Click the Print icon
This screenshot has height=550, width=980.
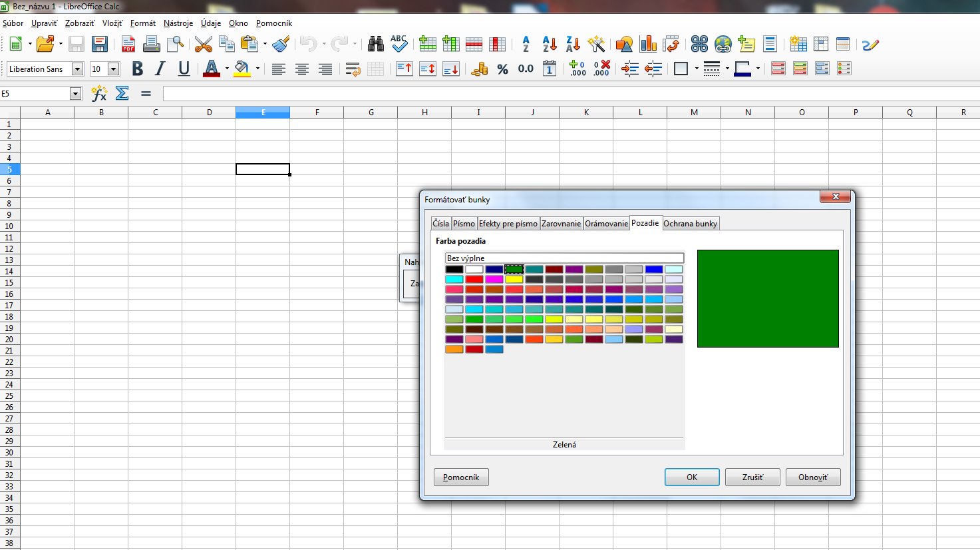tap(152, 45)
